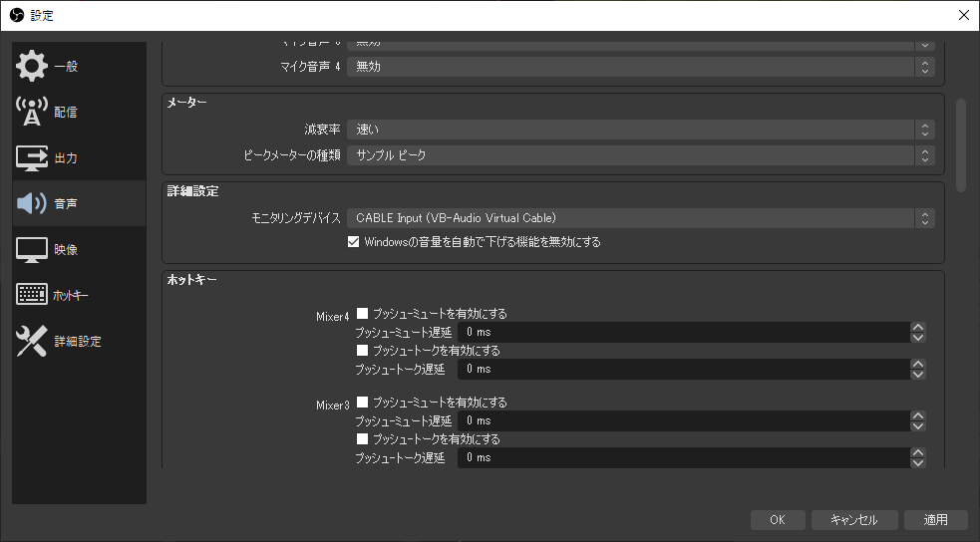Image resolution: width=980 pixels, height=542 pixels.
Task: Decrease Mixer3 プッシュ-トーク遅延 with down arrow
Action: tap(917, 462)
